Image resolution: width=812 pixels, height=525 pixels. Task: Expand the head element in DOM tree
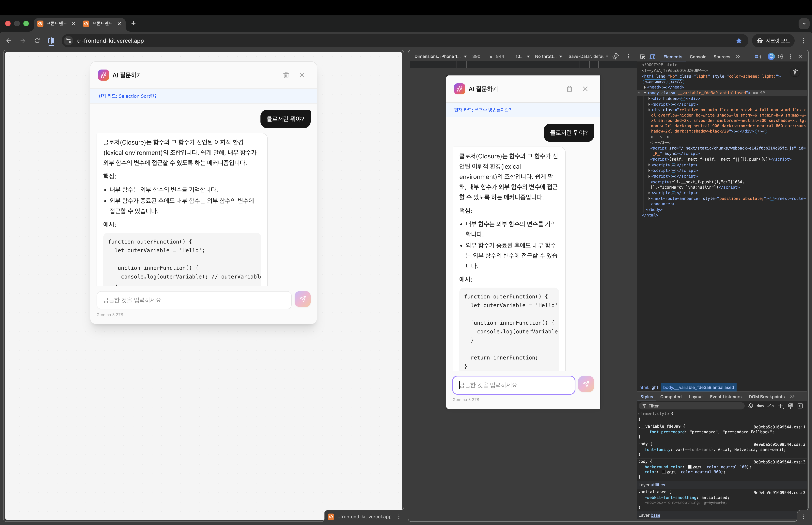[x=645, y=87]
